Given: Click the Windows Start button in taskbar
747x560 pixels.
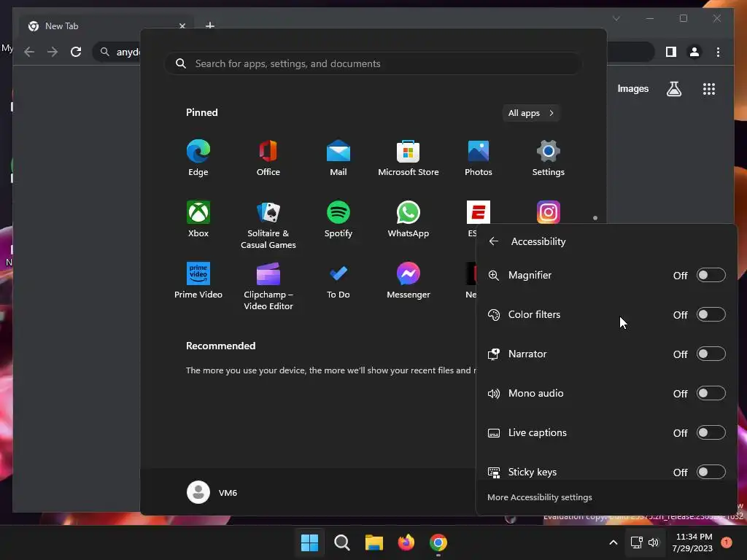Looking at the screenshot, I should [x=309, y=542].
